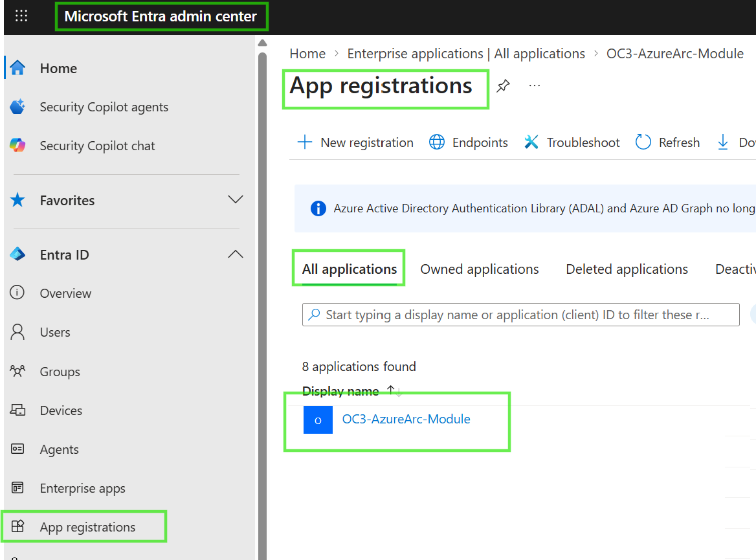This screenshot has width=756, height=560.
Task: Go to Home breadcrumb link
Action: [x=307, y=54]
